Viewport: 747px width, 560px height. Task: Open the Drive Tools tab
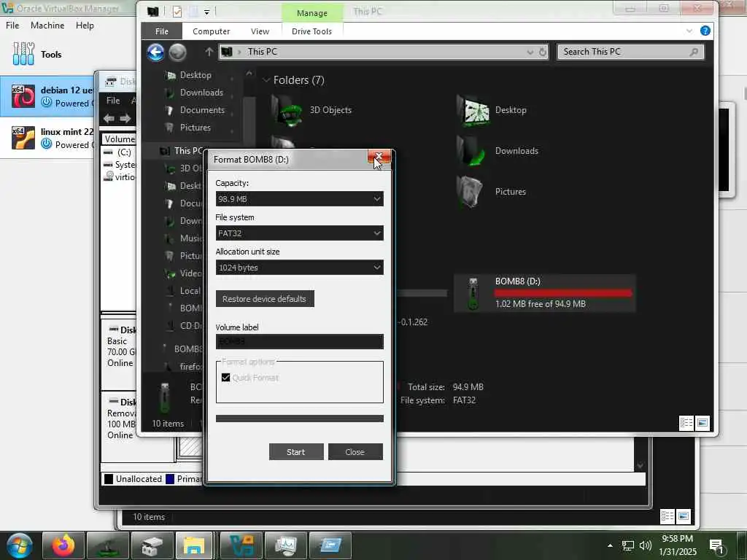coord(312,31)
